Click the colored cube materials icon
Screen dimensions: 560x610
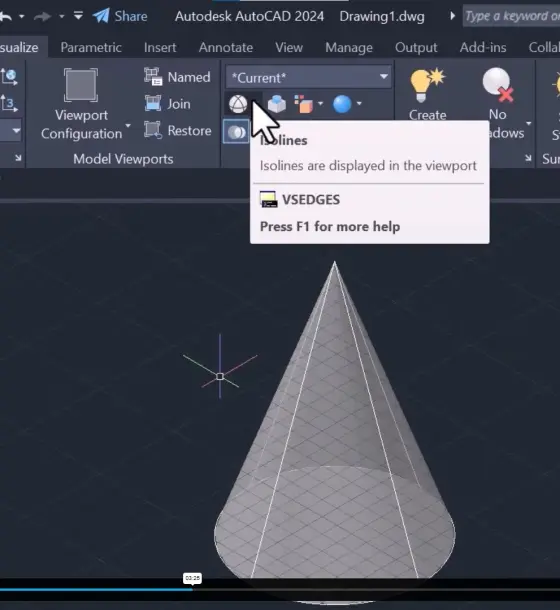(304, 104)
